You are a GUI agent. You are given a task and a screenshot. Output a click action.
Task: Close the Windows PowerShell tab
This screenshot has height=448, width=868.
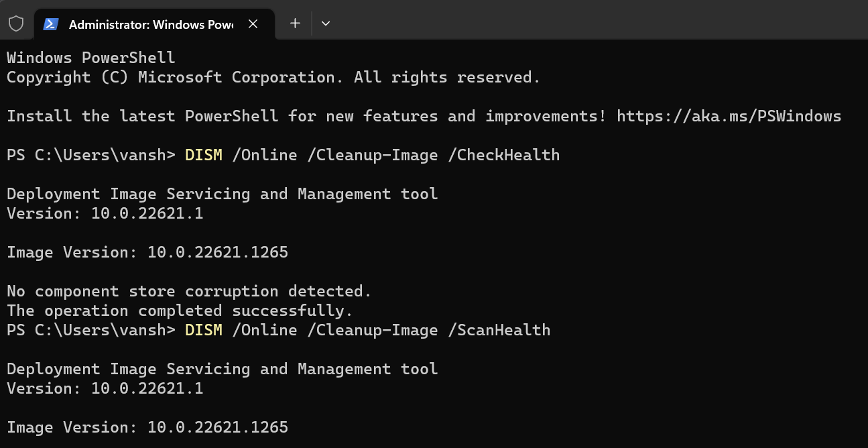pos(253,24)
